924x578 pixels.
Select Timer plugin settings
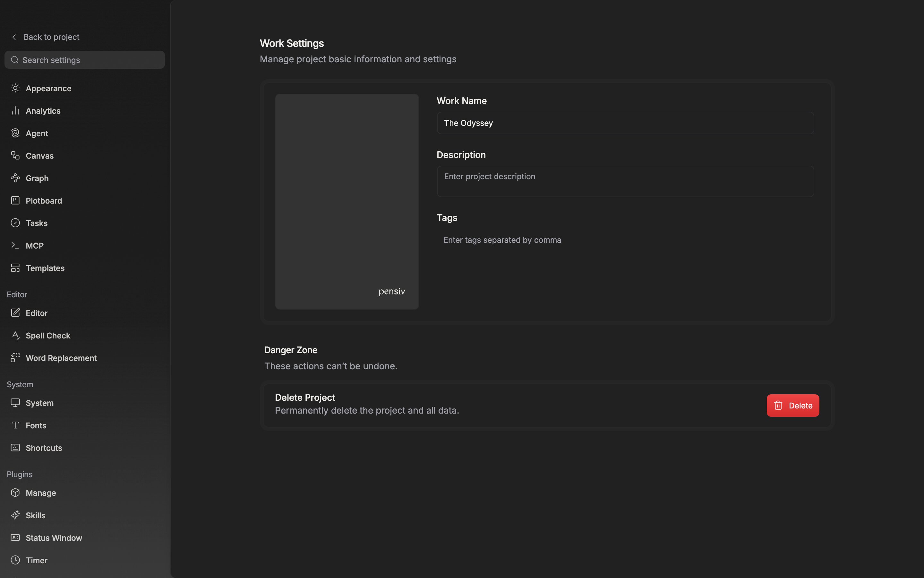[x=84, y=560]
